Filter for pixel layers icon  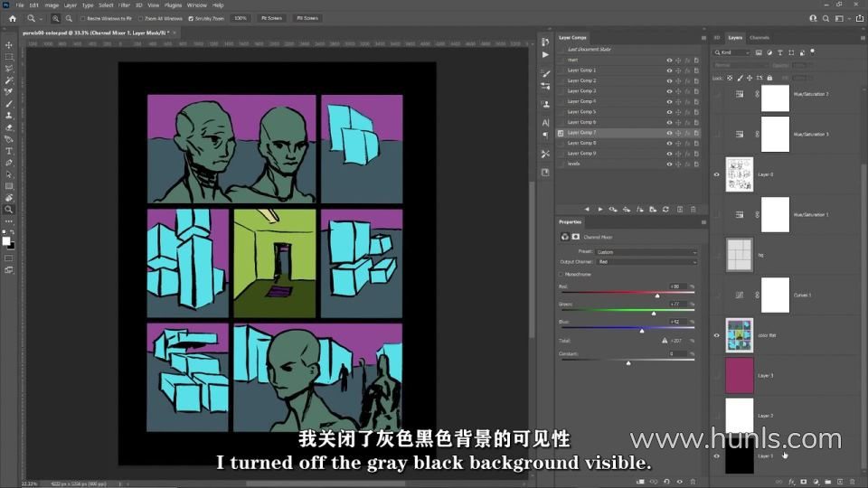tap(759, 52)
